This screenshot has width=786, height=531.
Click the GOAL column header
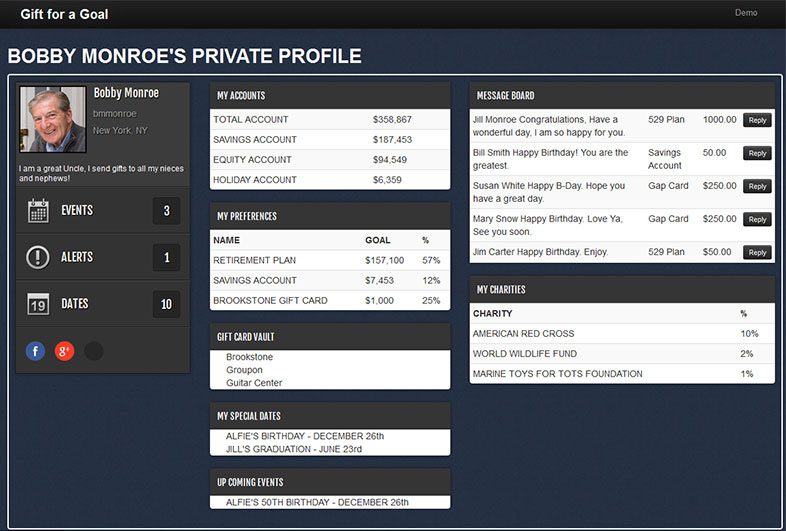coord(377,240)
